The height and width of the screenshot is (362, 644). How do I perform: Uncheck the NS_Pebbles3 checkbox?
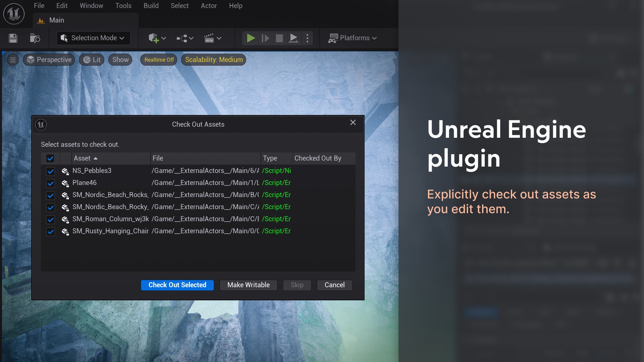[x=50, y=171]
